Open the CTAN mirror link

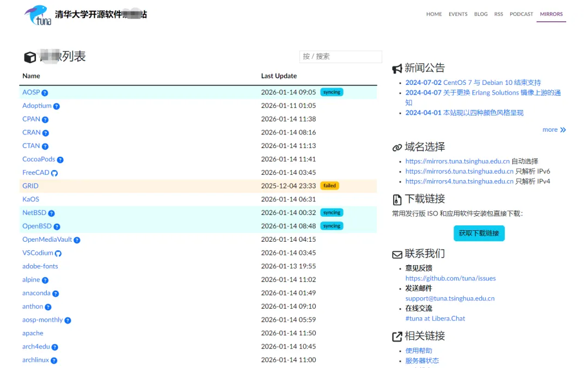point(30,146)
